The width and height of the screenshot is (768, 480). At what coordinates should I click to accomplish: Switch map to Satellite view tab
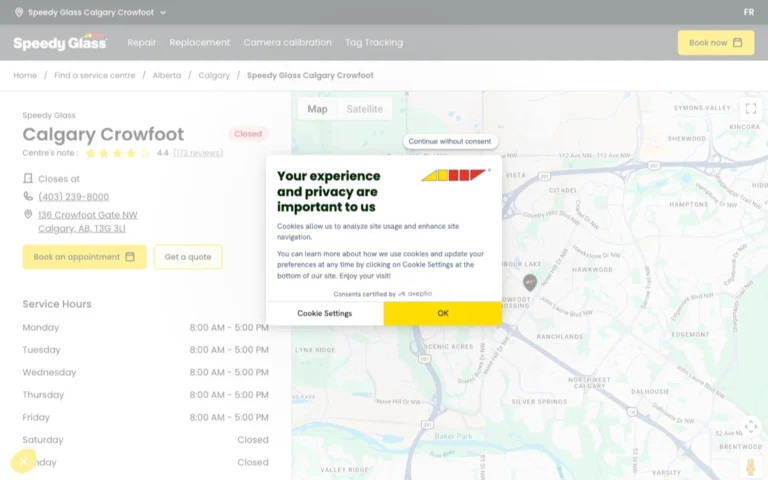pyautogui.click(x=364, y=109)
